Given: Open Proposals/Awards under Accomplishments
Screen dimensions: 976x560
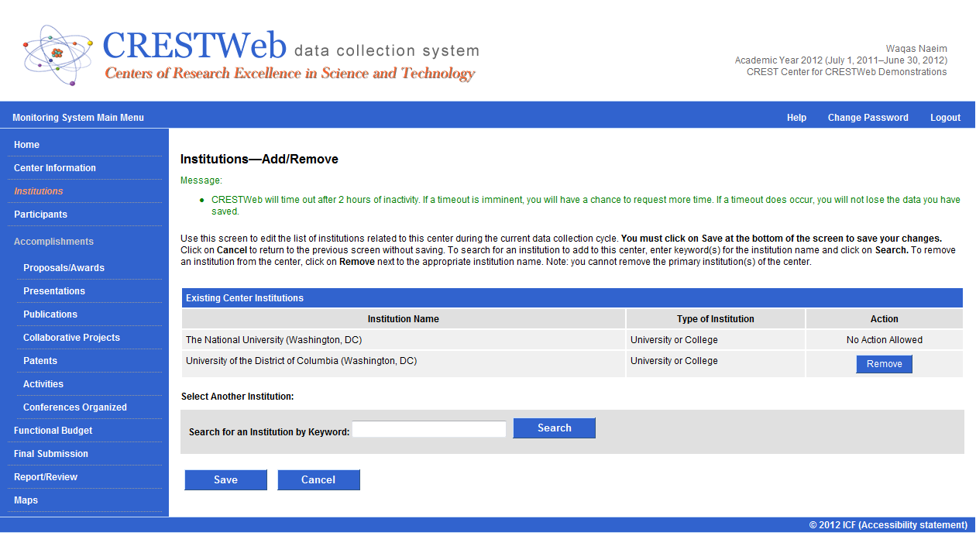Looking at the screenshot, I should 64,268.
